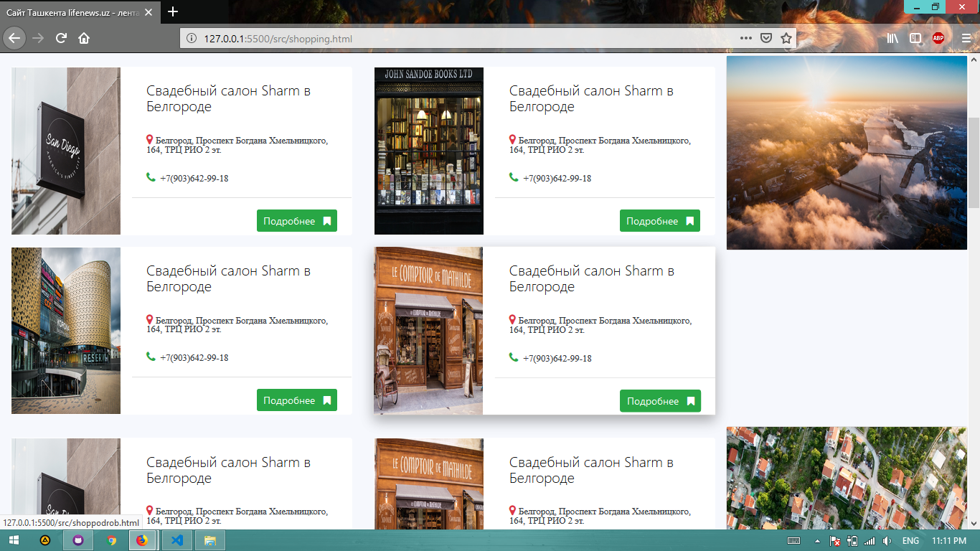This screenshot has height=551, width=980.
Task: Open the yellow-black circle app in taskbar
Action: pos(45,540)
